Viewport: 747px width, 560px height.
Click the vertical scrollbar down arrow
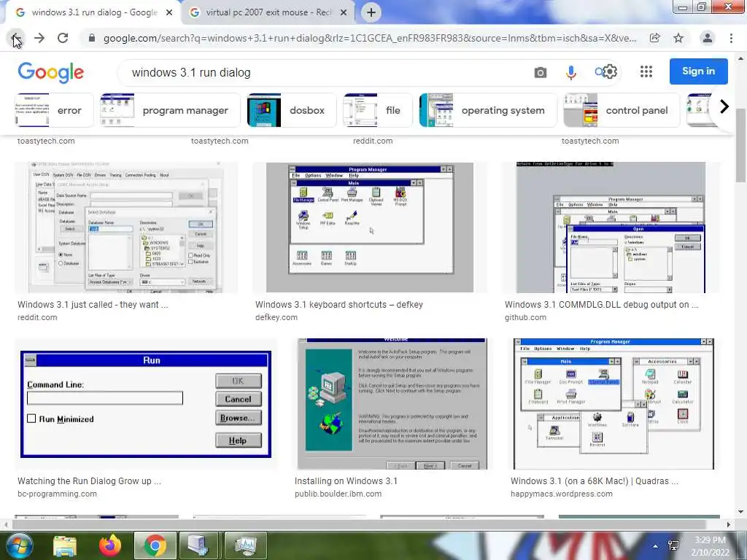point(741,512)
